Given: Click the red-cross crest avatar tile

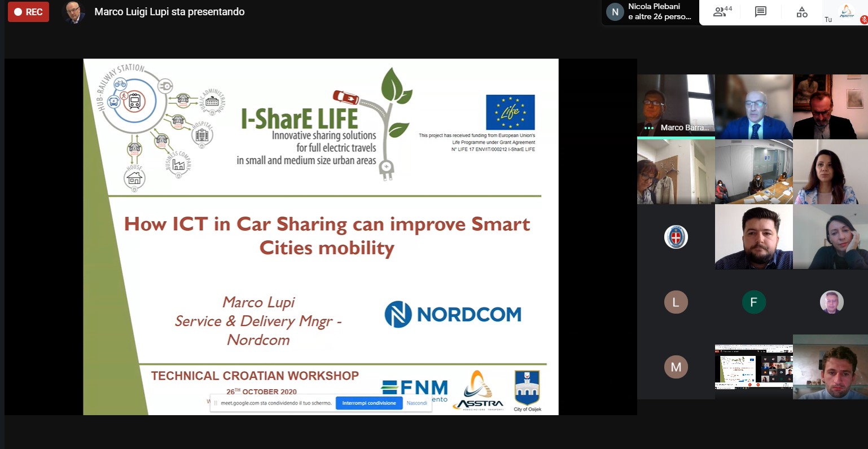Looking at the screenshot, I should click(x=676, y=237).
